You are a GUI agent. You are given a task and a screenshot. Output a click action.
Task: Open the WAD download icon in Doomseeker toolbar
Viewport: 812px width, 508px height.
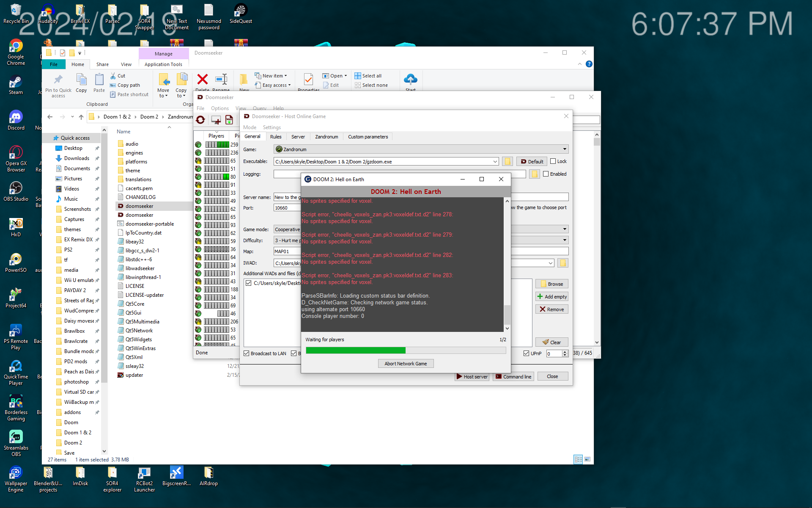click(229, 120)
